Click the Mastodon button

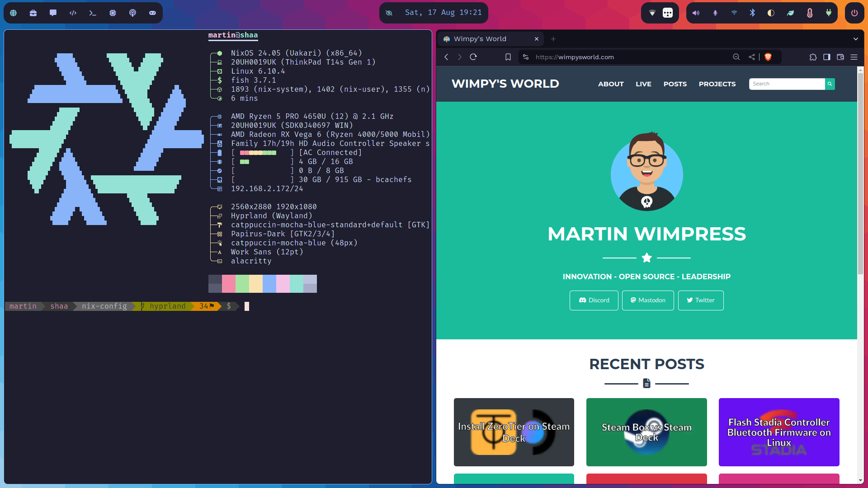pos(648,300)
